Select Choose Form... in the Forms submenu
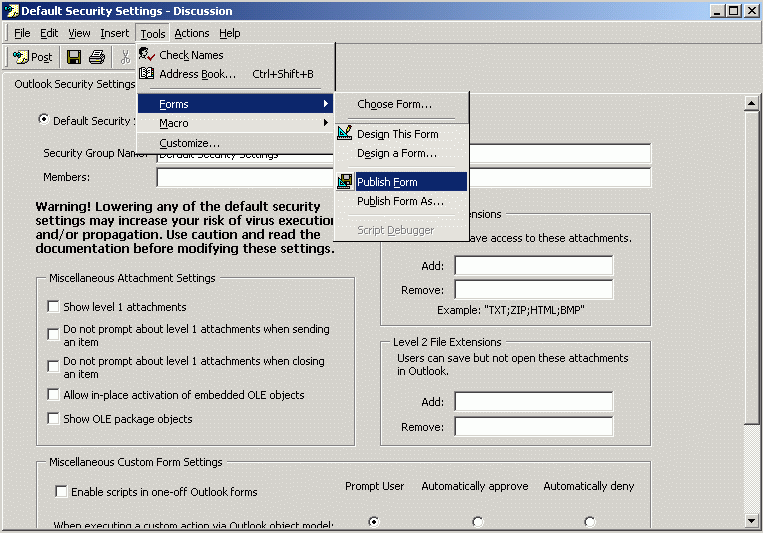The width and height of the screenshot is (763, 533). [x=401, y=104]
